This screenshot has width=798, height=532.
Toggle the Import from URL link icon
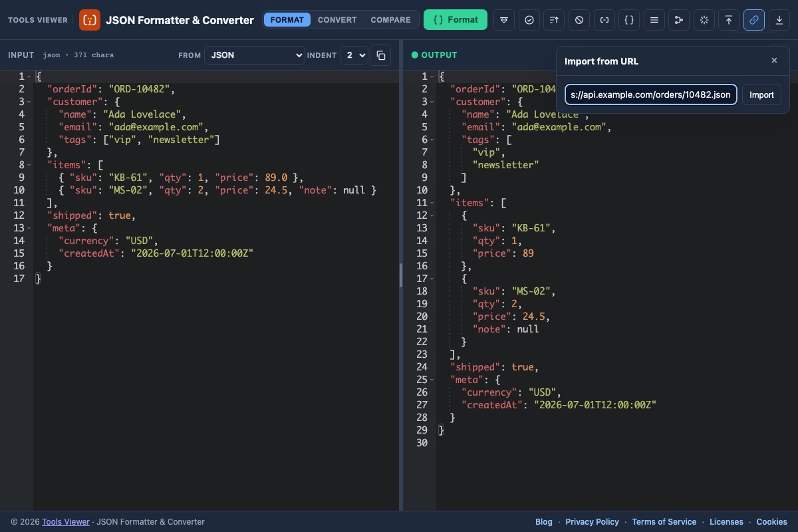pyautogui.click(x=753, y=20)
